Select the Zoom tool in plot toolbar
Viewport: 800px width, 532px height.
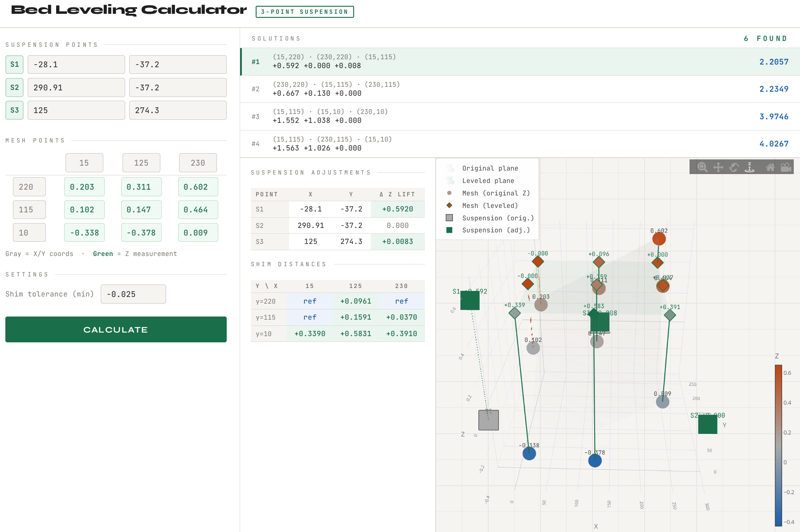pos(702,167)
